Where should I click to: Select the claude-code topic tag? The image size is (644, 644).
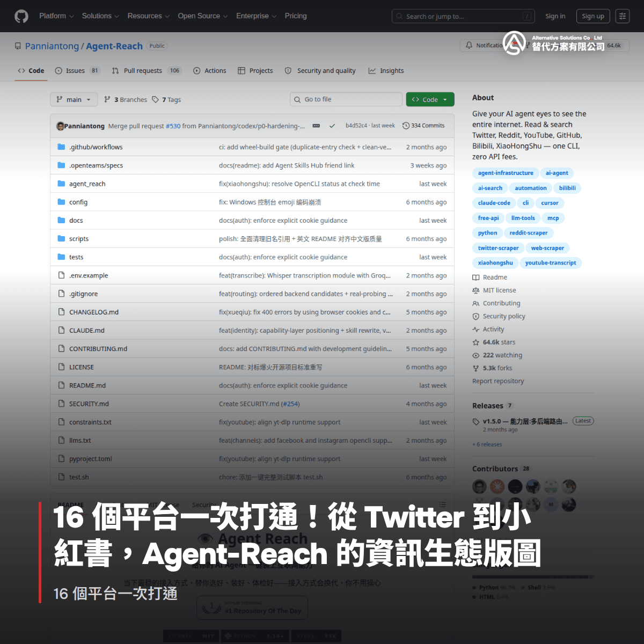(x=494, y=203)
